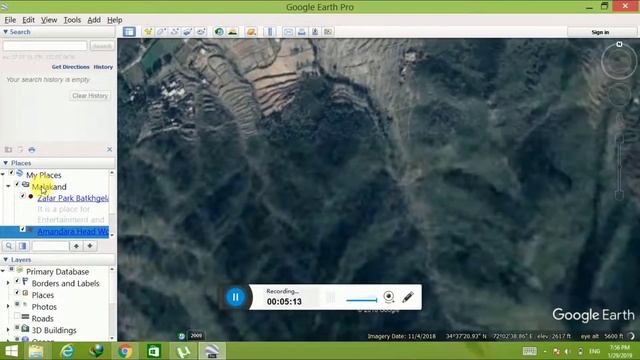Click the search results folder icon
This screenshot has width=640, height=360.
(8, 150)
